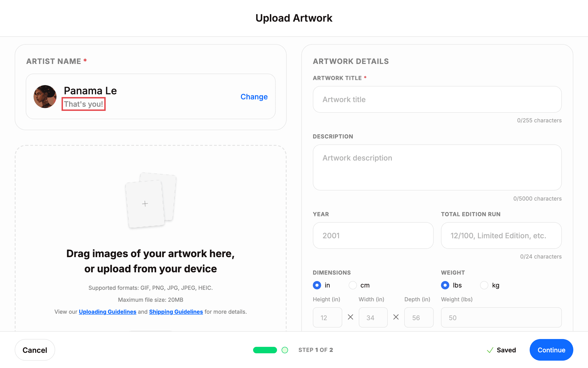Click the "Maximum file size: 20MB" text
This screenshot has height=368, width=588.
(x=151, y=300)
